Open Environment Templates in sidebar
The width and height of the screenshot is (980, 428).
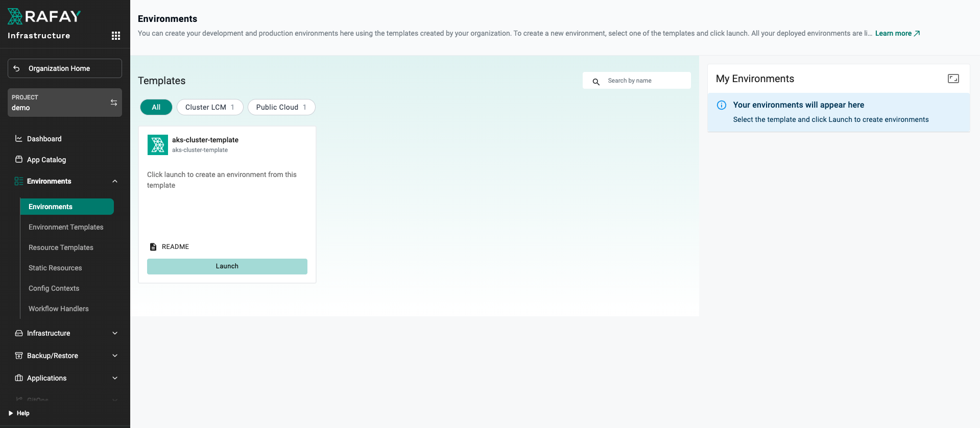click(66, 227)
